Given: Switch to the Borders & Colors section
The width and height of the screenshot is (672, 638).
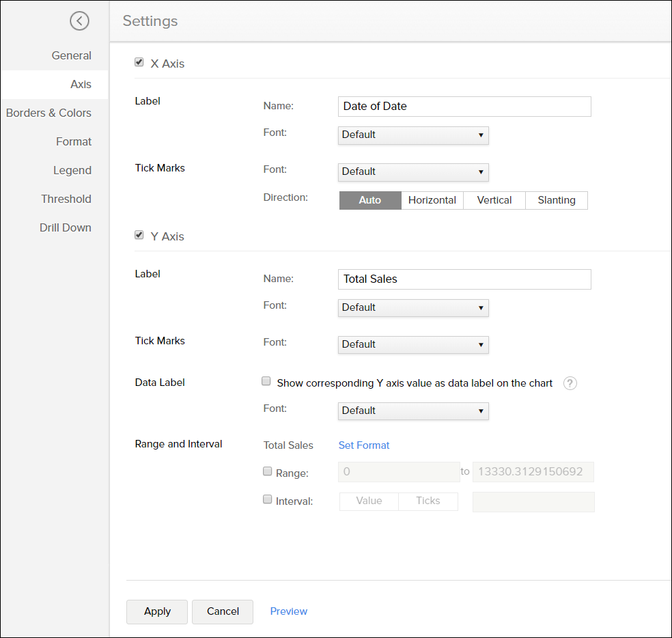Looking at the screenshot, I should 48,113.
